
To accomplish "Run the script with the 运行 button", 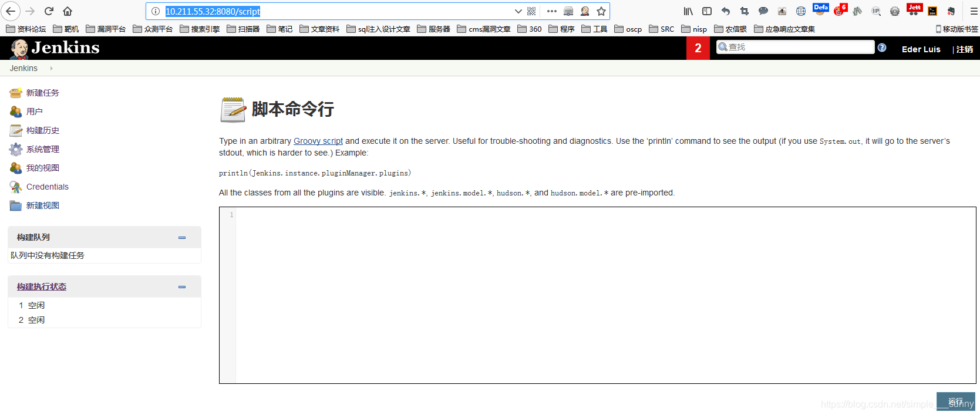I will tap(956, 401).
